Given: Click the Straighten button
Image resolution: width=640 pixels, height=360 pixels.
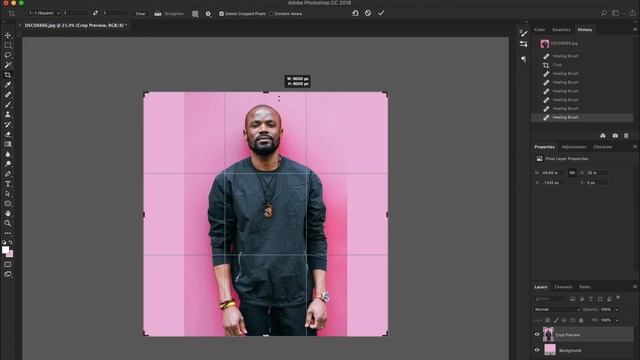Looking at the screenshot, I should tap(169, 13).
